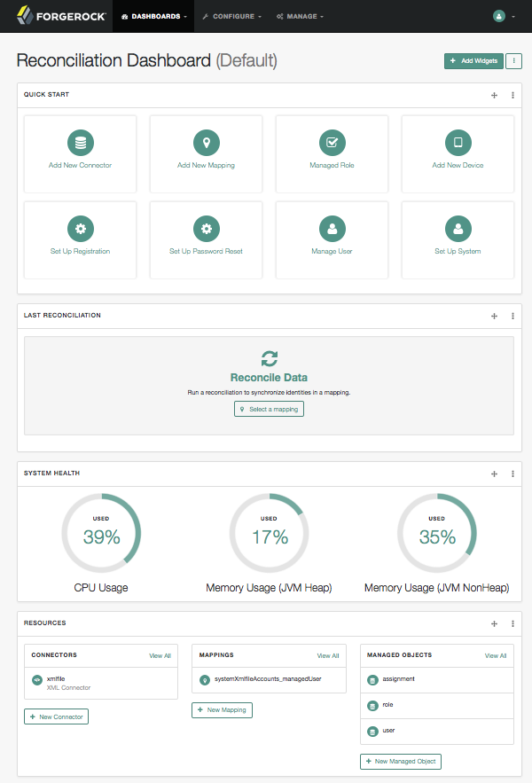This screenshot has width=532, height=783.
Task: Open the Add New Mapping label link
Action: [206, 165]
